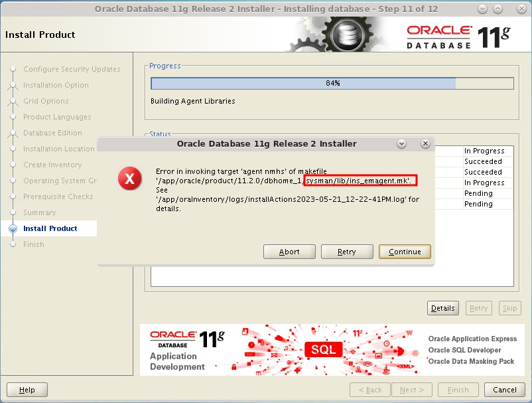Click the log file path text in dialog
Viewport: 532px width, 403px height.
(x=281, y=199)
